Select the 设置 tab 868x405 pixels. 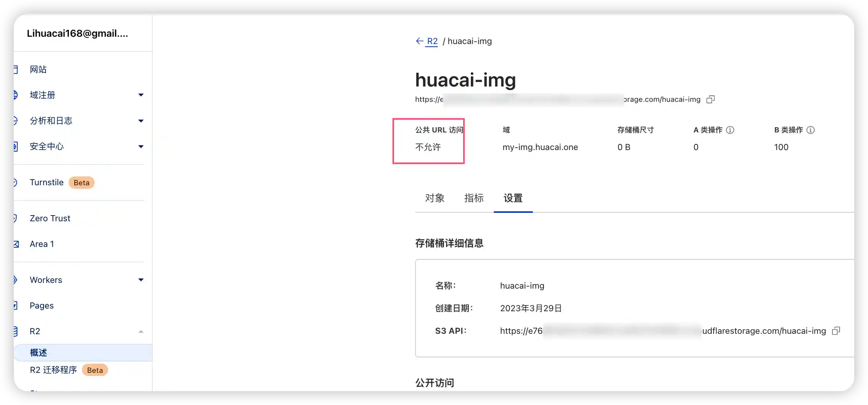513,198
